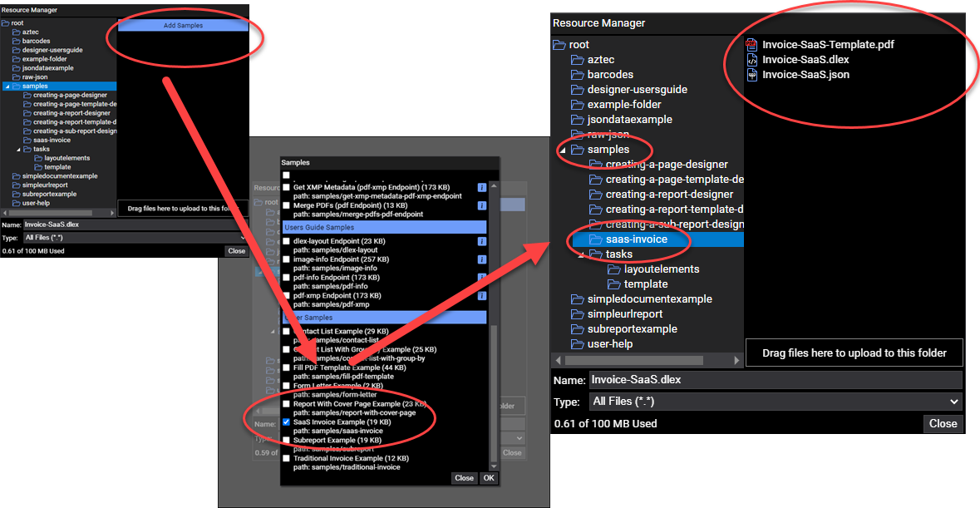Open the simpleurlreport folder in large tree
Viewport: 980px width, 508px height.
coord(624,314)
